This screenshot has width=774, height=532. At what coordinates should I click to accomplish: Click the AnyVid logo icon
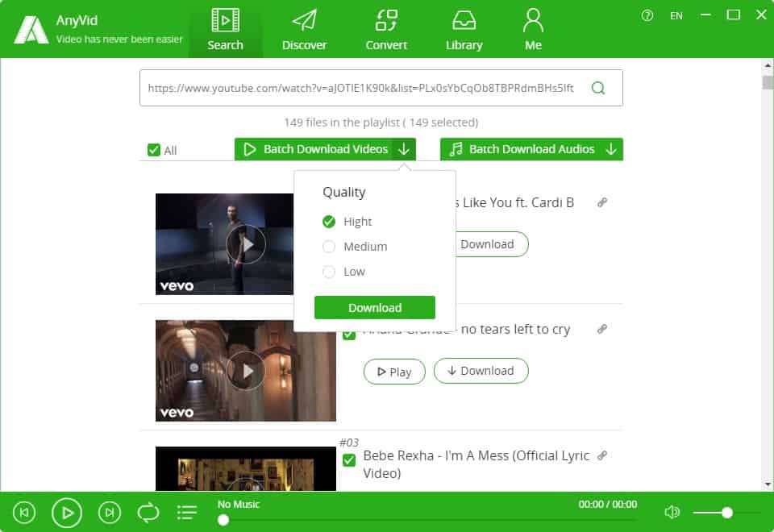31,30
